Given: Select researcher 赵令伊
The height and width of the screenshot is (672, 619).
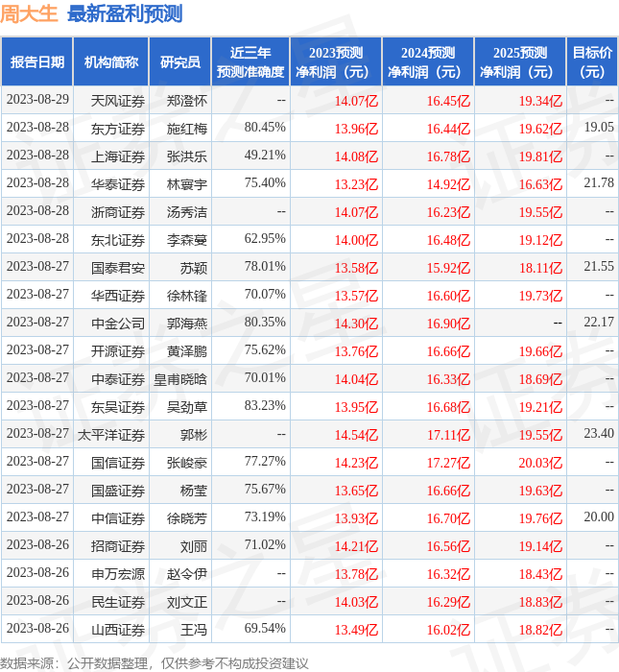Looking at the screenshot, I should point(187,575).
